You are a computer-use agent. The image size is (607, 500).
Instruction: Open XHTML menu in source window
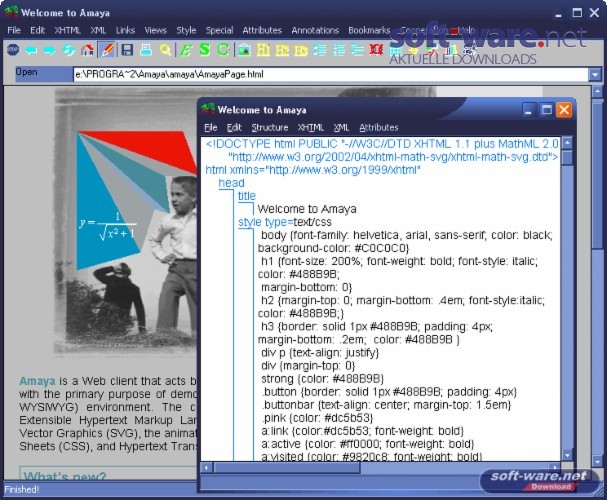tap(311, 127)
